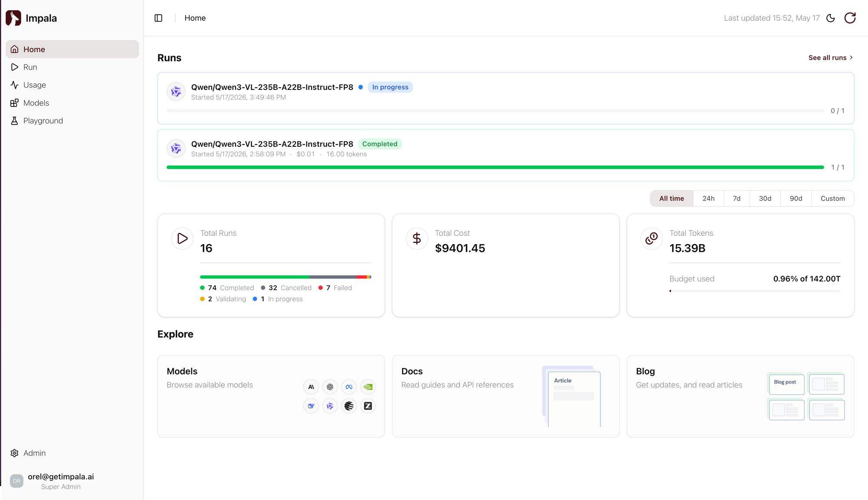Click the Admin gear icon
868x500 pixels.
14,453
